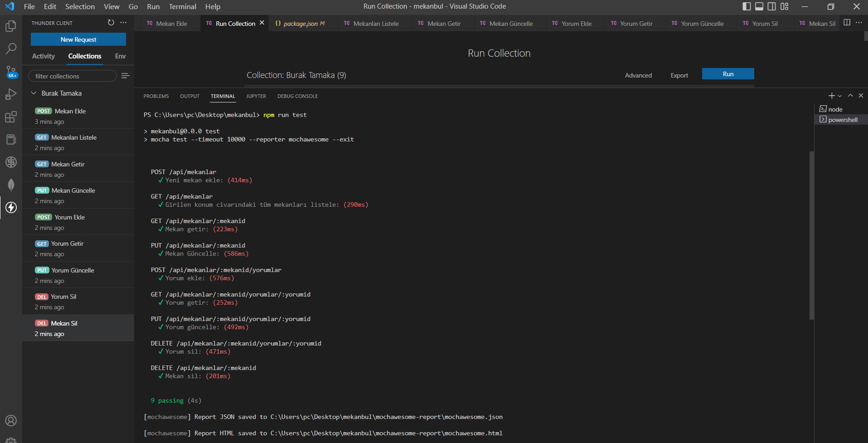Open the Extensions view
This screenshot has width=868, height=443.
(x=11, y=117)
